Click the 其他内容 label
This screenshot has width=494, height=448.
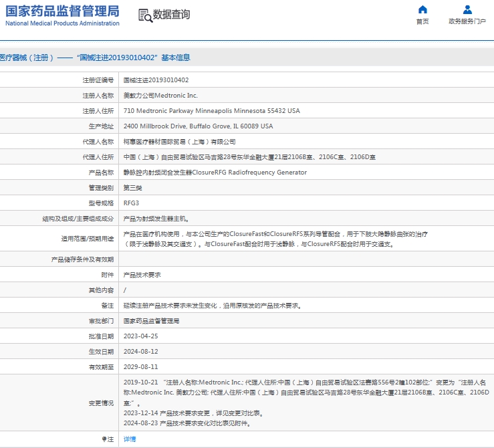(x=101, y=290)
